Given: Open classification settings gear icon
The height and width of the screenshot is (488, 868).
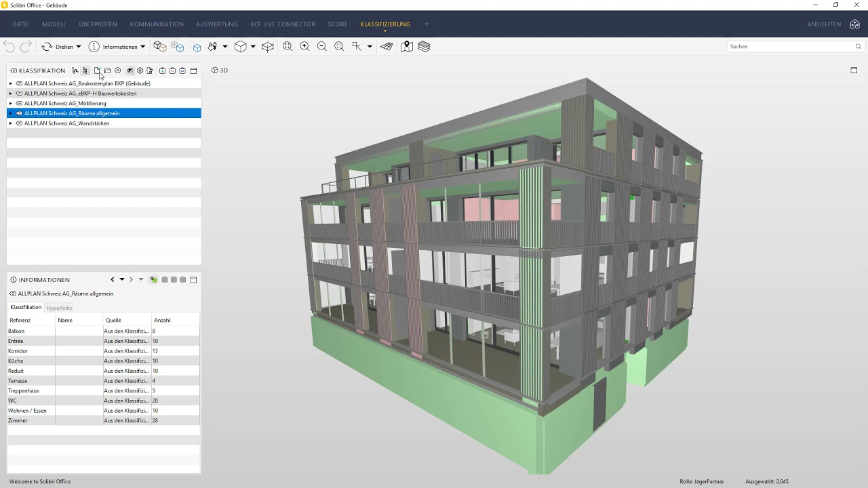Looking at the screenshot, I should pos(140,70).
